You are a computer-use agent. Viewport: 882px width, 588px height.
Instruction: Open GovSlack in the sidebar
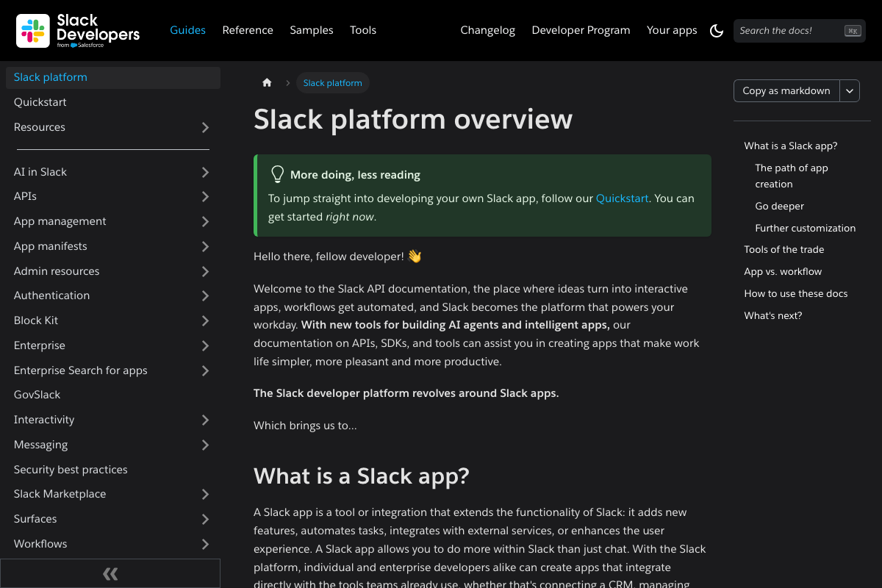pyautogui.click(x=113, y=395)
